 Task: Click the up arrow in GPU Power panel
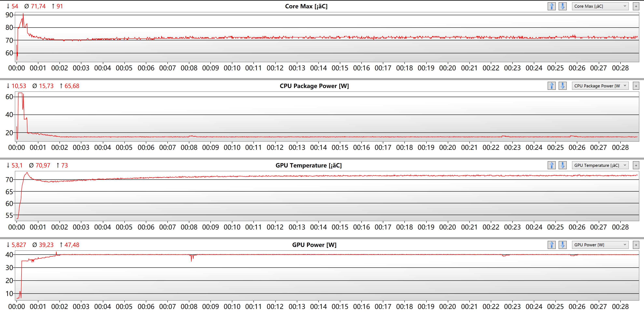(x=551, y=244)
